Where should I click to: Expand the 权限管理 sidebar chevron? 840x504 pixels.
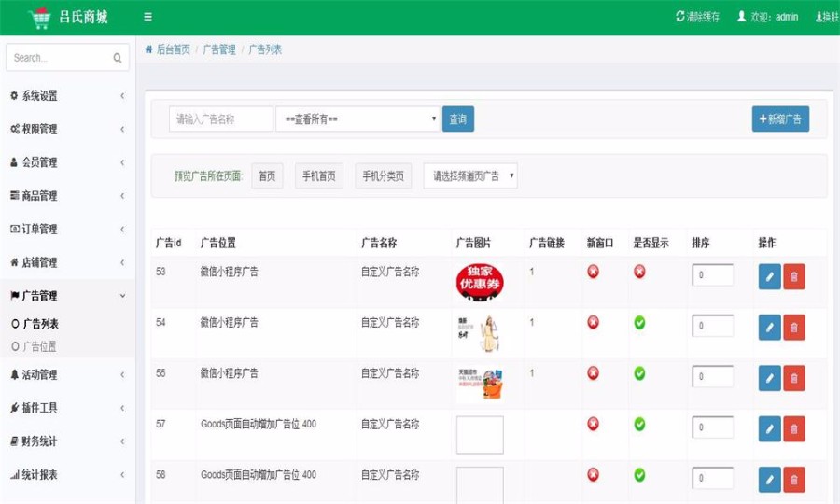[x=122, y=129]
